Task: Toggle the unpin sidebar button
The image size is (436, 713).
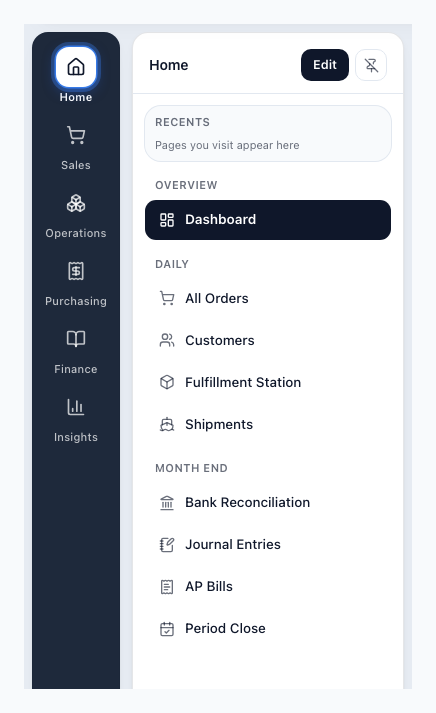Action: pos(371,65)
